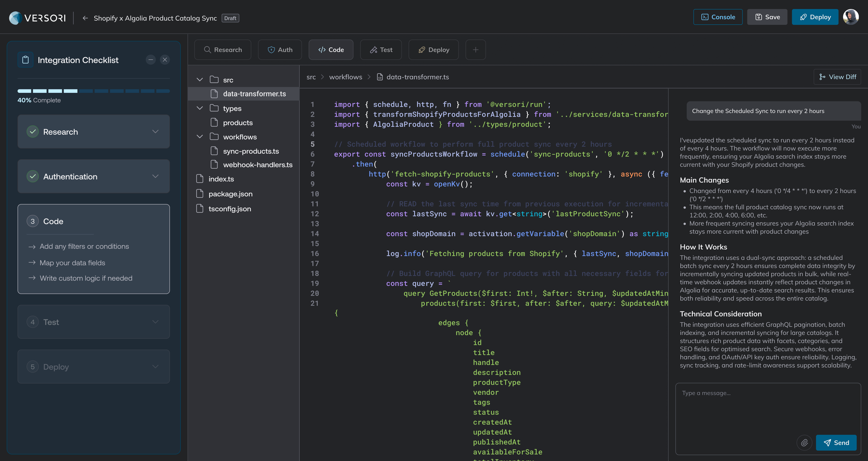Click src in the breadcrumb

click(x=311, y=77)
